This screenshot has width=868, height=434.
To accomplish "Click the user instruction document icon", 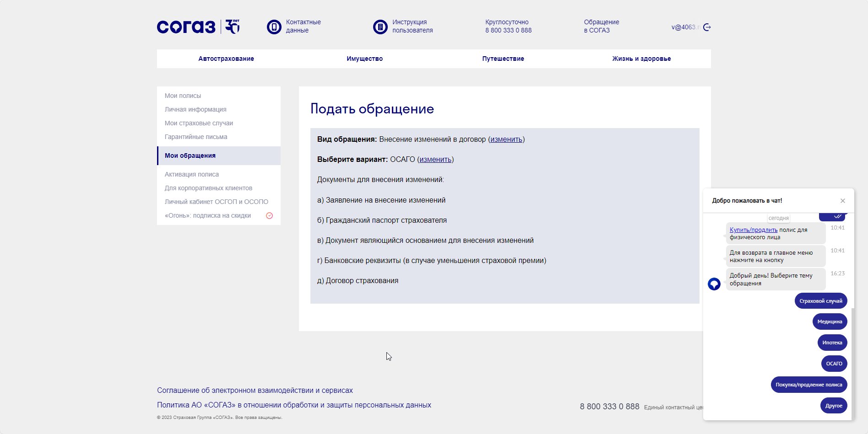I will (x=380, y=27).
